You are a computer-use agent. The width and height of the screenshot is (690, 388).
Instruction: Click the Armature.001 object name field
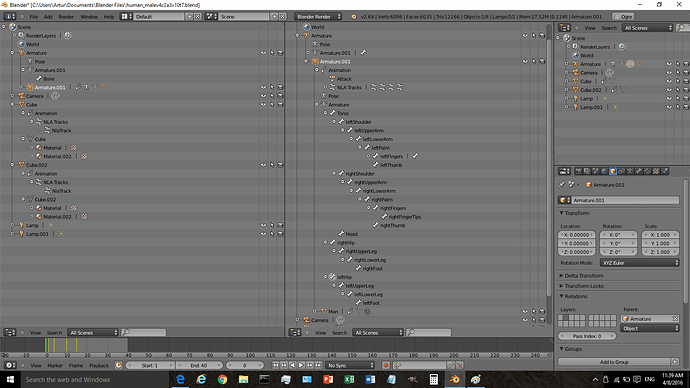[624, 200]
